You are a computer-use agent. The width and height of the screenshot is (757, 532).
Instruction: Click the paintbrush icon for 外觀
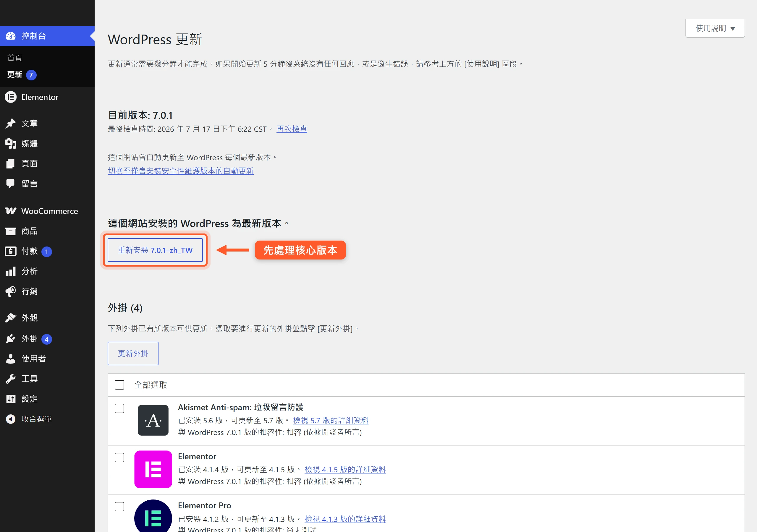(11, 318)
